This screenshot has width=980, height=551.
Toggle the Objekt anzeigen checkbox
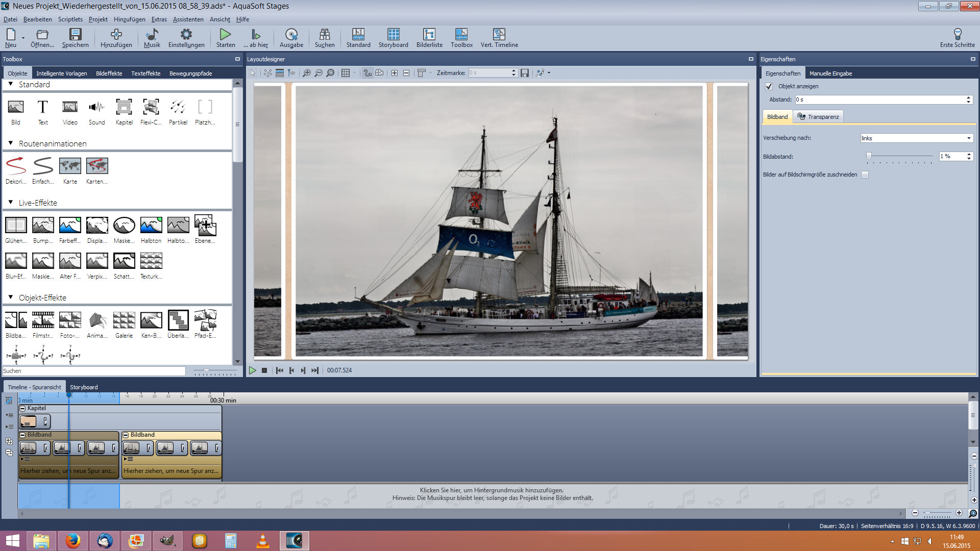point(769,87)
